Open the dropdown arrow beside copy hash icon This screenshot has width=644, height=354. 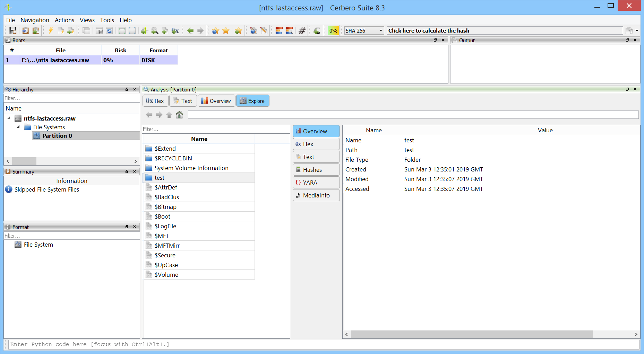[637, 31]
